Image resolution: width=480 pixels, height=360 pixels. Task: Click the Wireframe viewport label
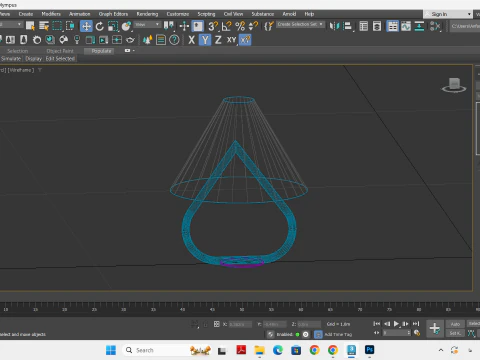point(20,70)
